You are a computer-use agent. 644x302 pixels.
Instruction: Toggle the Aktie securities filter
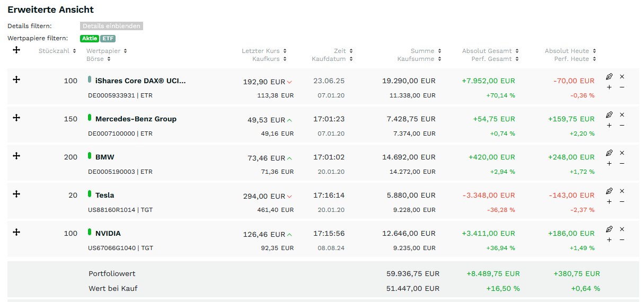pos(90,39)
